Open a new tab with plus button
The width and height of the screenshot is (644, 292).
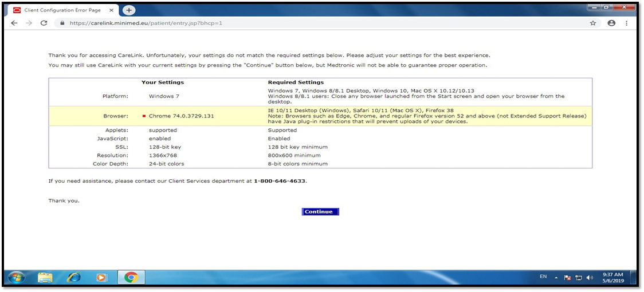pos(129,10)
